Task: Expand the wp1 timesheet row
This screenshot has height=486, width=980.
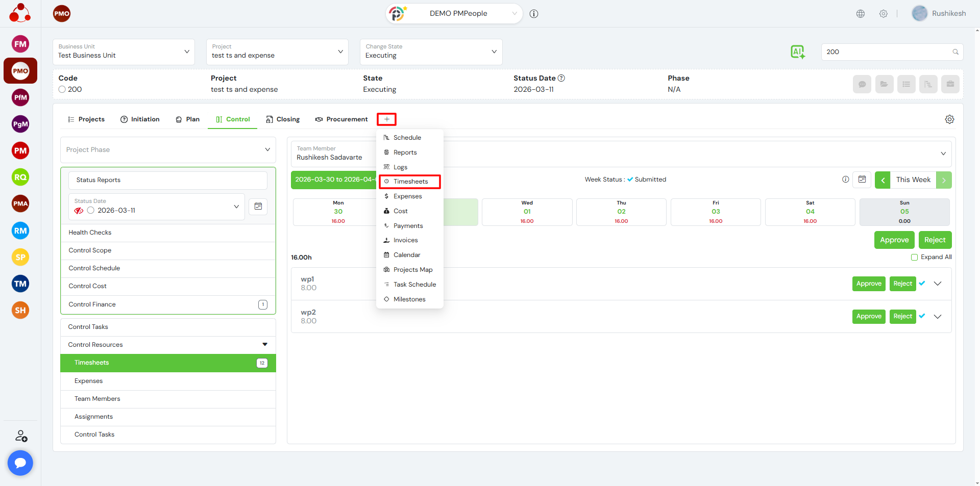Action: click(x=938, y=284)
